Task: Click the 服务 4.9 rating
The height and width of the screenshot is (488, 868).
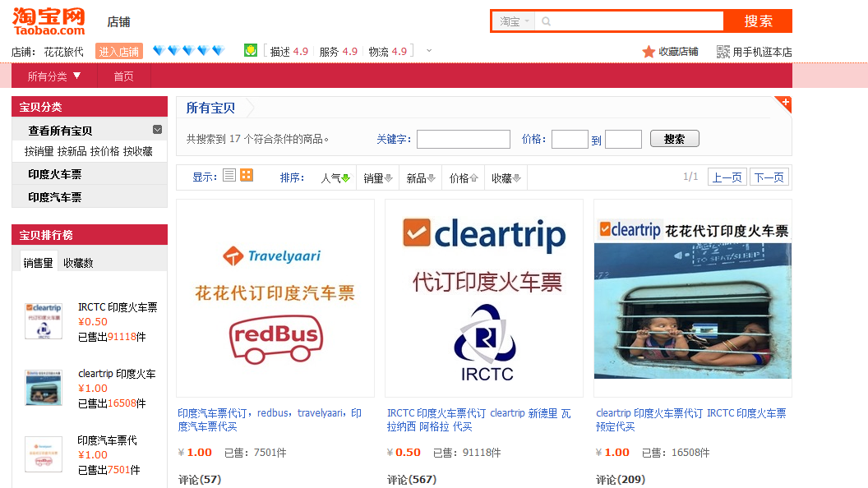Action: pos(338,52)
